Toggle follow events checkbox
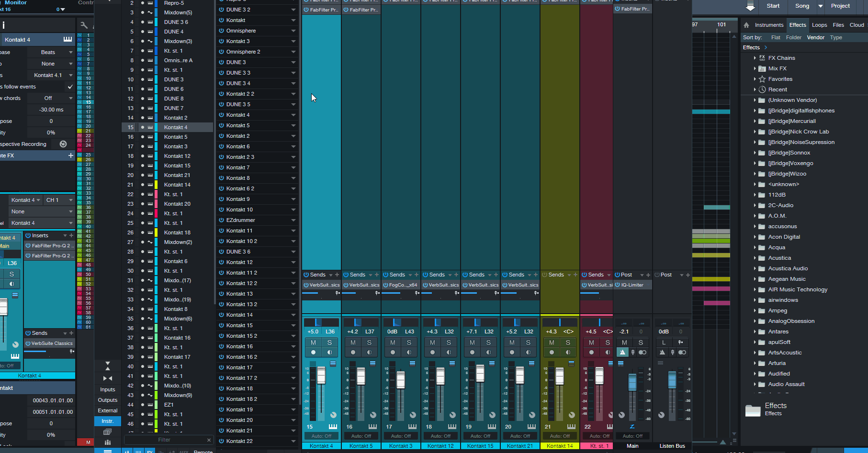The width and height of the screenshot is (868, 453). point(70,87)
